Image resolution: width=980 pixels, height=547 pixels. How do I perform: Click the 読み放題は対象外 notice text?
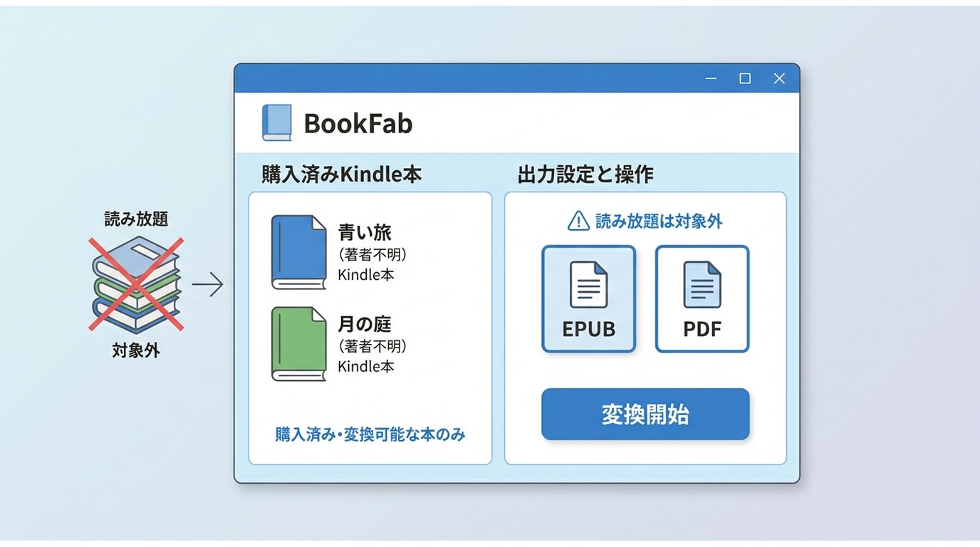pos(659,222)
